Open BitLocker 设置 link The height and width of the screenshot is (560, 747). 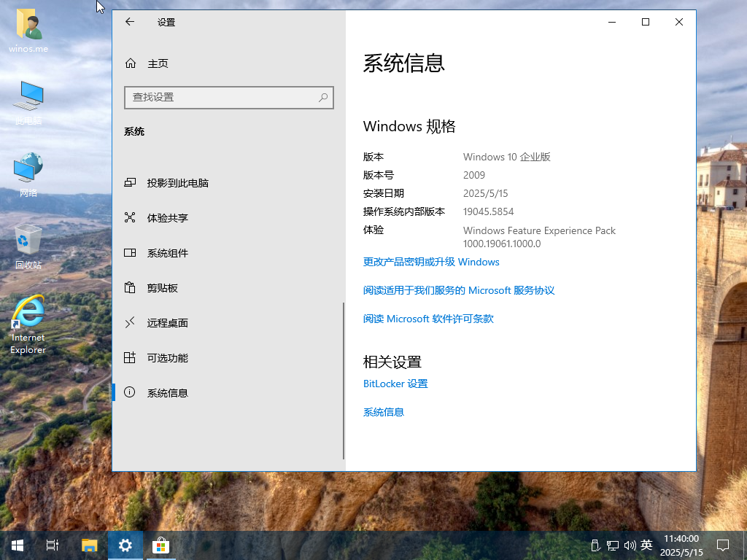tap(395, 384)
